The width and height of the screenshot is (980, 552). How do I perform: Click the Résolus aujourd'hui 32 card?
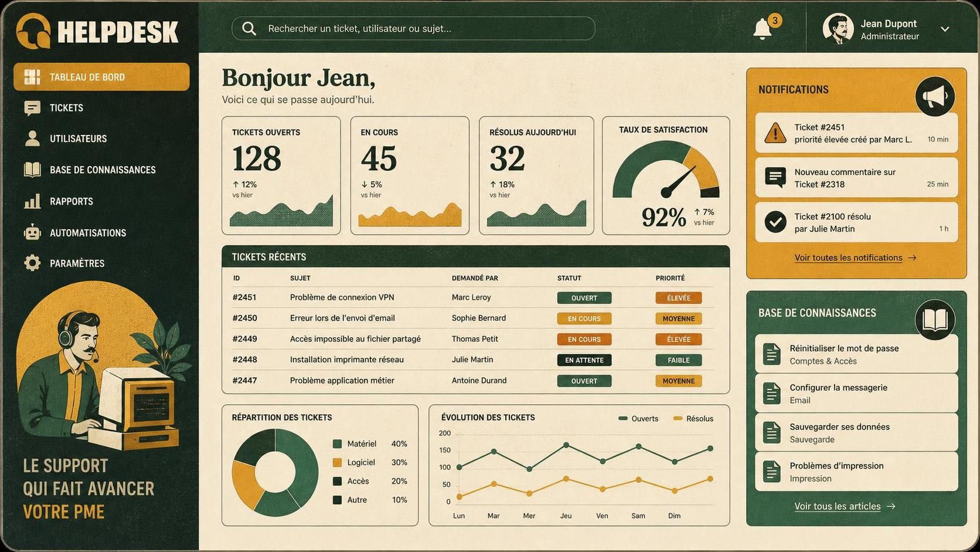pos(536,175)
